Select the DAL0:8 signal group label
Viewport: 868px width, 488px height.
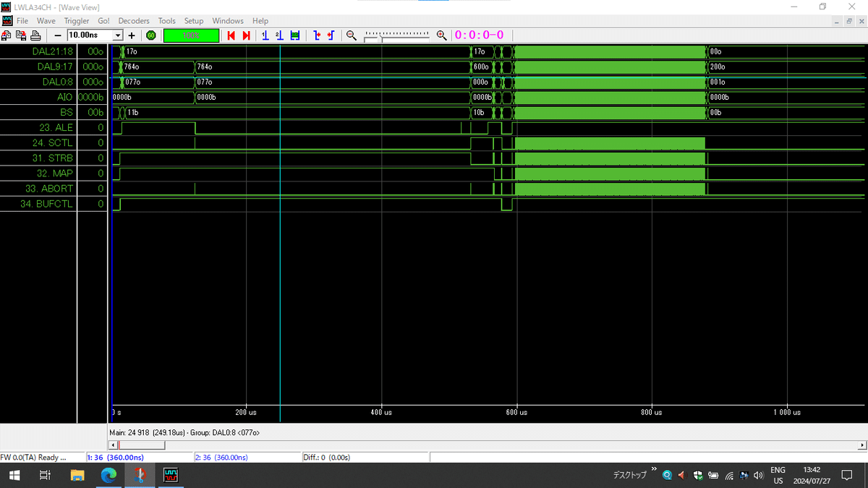pos(56,82)
